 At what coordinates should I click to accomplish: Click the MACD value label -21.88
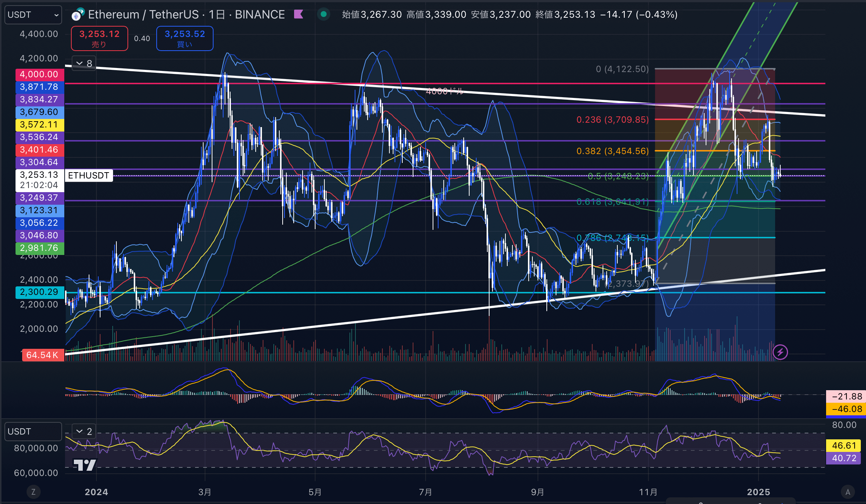tap(846, 396)
